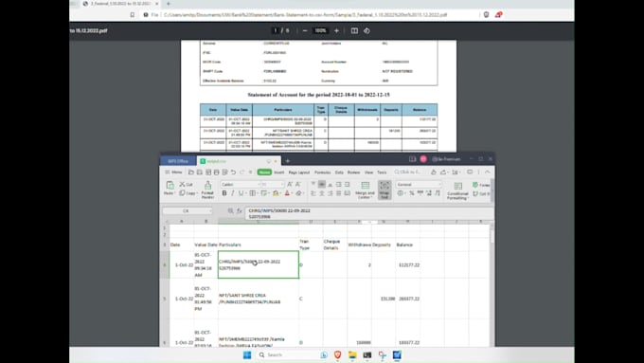
Task: Open the Windows Start menu
Action: [247, 354]
